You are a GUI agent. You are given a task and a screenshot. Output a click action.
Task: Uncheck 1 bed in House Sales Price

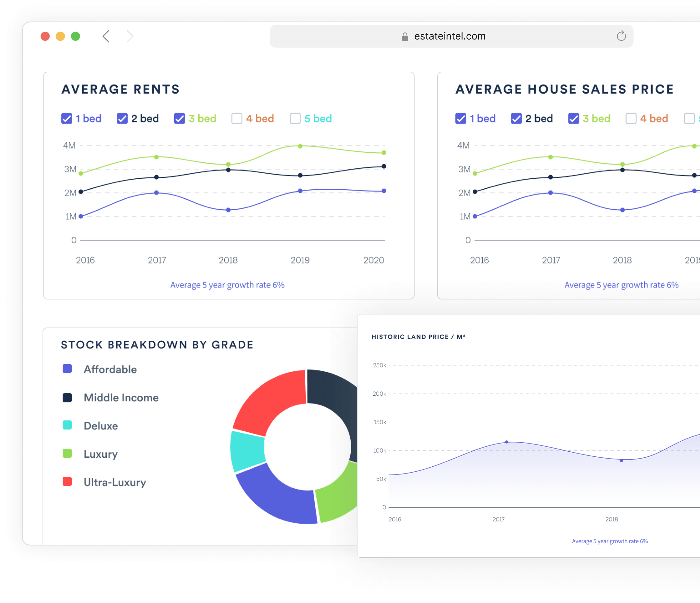click(461, 119)
